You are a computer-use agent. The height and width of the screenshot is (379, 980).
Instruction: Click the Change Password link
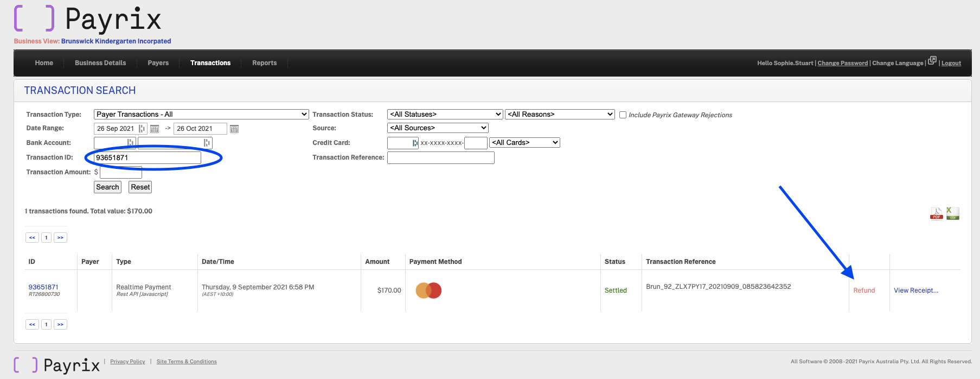(x=843, y=63)
